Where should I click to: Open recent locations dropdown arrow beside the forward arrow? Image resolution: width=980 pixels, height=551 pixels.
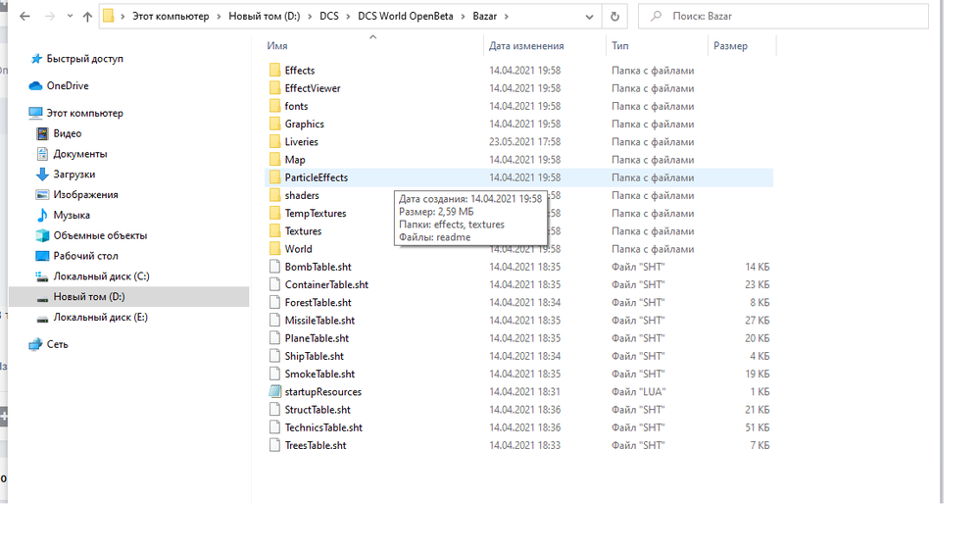70,17
